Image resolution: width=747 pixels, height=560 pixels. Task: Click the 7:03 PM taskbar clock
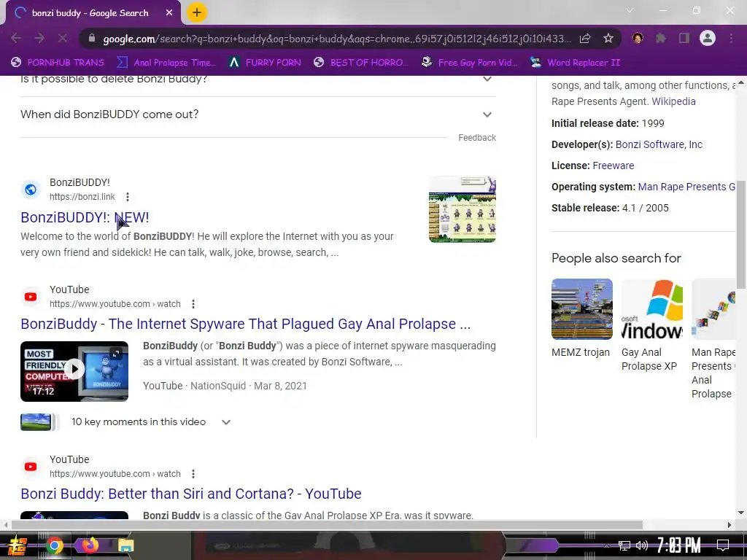(679, 545)
